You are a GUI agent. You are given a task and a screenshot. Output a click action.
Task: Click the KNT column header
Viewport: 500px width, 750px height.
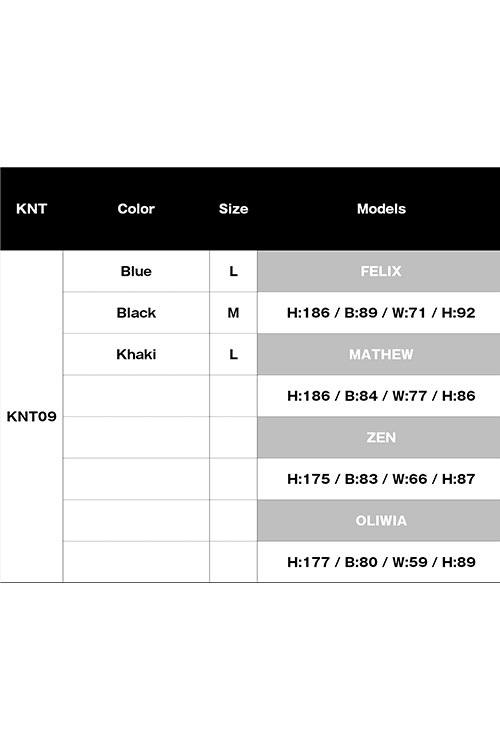coord(32,209)
